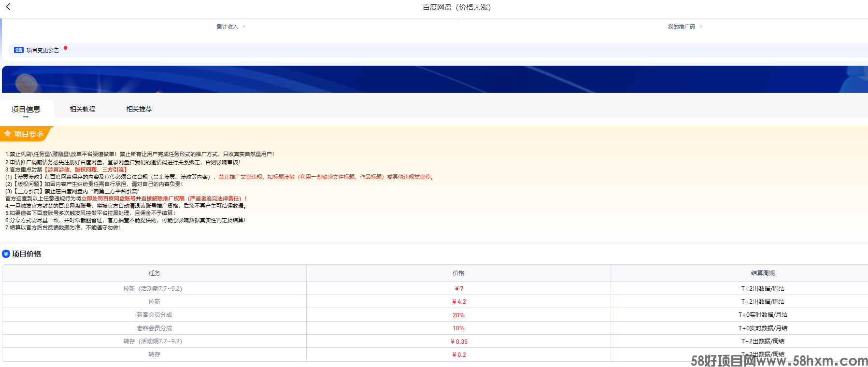Click rule 1 禁止机刷 text line
Viewport: 868px width, 367px height.
click(140, 154)
